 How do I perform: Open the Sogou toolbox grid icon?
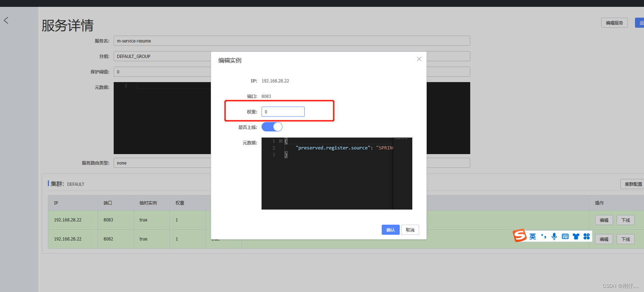[x=587, y=236]
